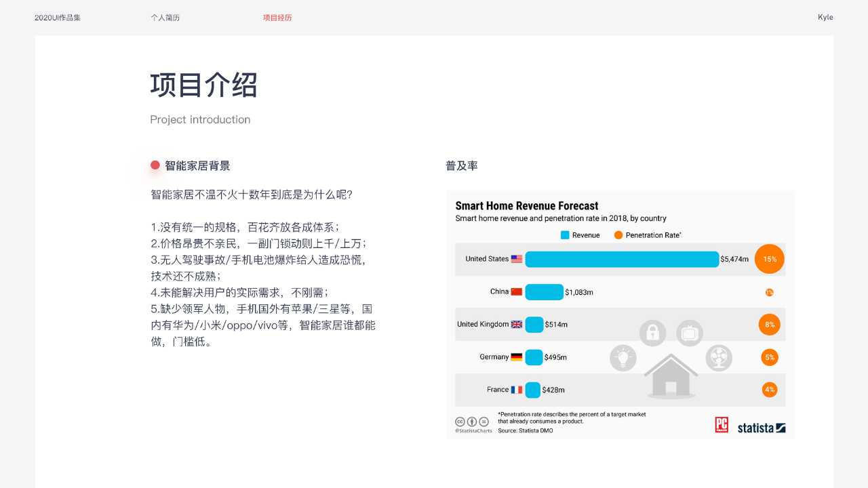Click the blue Revenue legend square
The width and height of the screenshot is (868, 488).
tap(564, 235)
